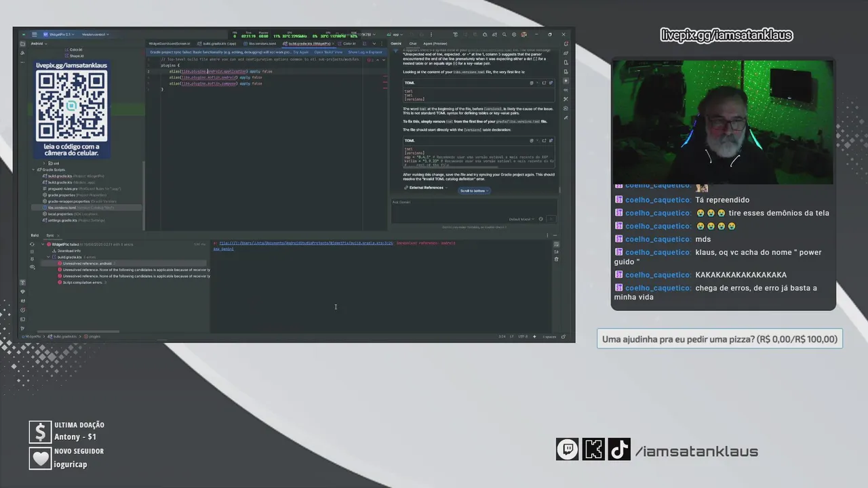Click the Gemini send button
868x488 pixels.
[x=551, y=219]
